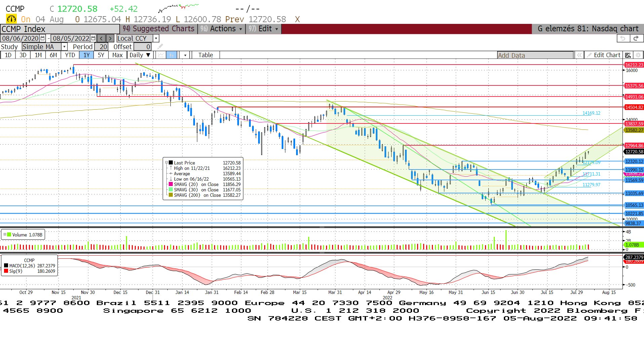Open the start date calendar picker
The image size is (644, 337).
[x=43, y=38]
